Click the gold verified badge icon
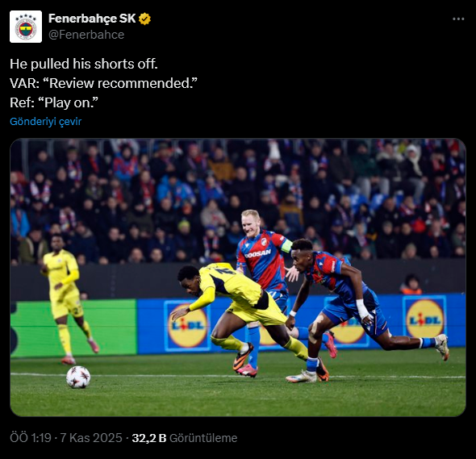476x459 pixels. click(144, 19)
